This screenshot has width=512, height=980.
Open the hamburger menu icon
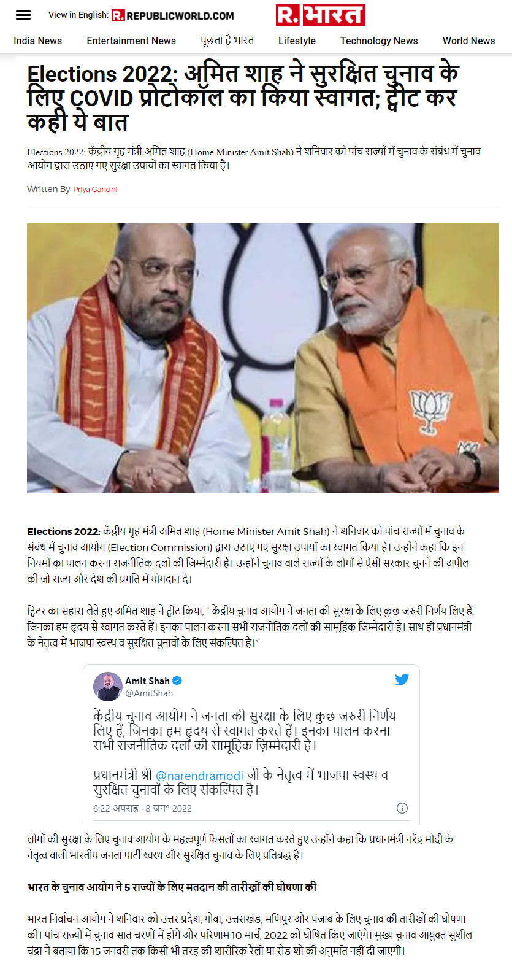[23, 15]
